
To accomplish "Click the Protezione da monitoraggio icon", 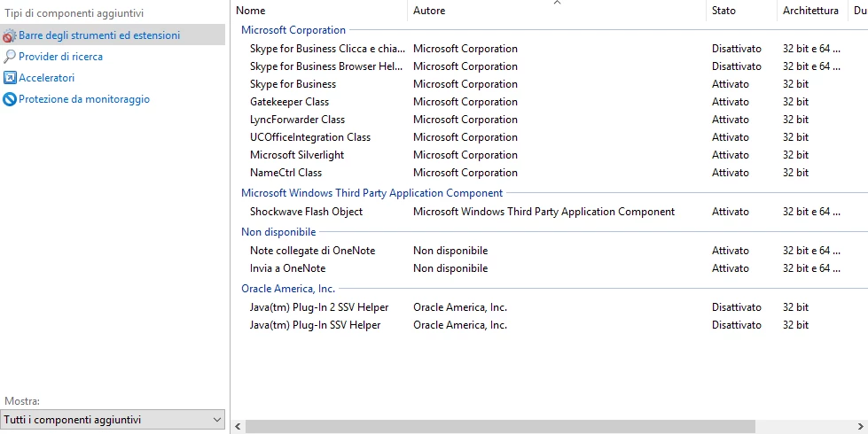I will (x=10, y=99).
